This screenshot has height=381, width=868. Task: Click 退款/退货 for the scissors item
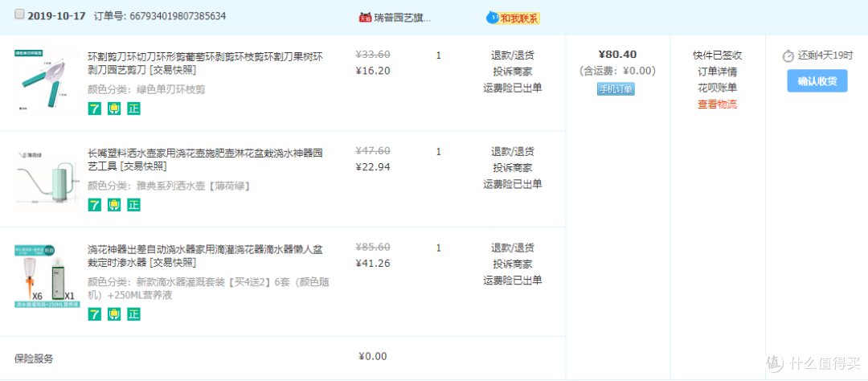click(x=513, y=55)
